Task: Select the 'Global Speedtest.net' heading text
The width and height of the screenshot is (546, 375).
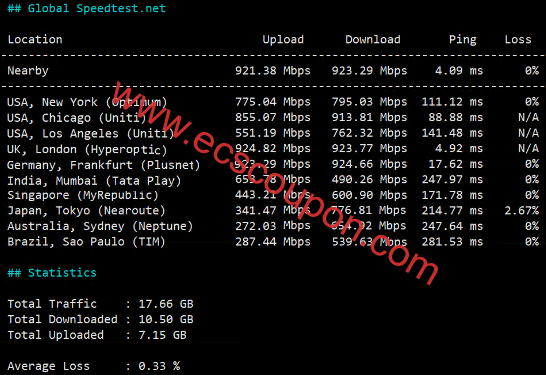Action: [96, 8]
